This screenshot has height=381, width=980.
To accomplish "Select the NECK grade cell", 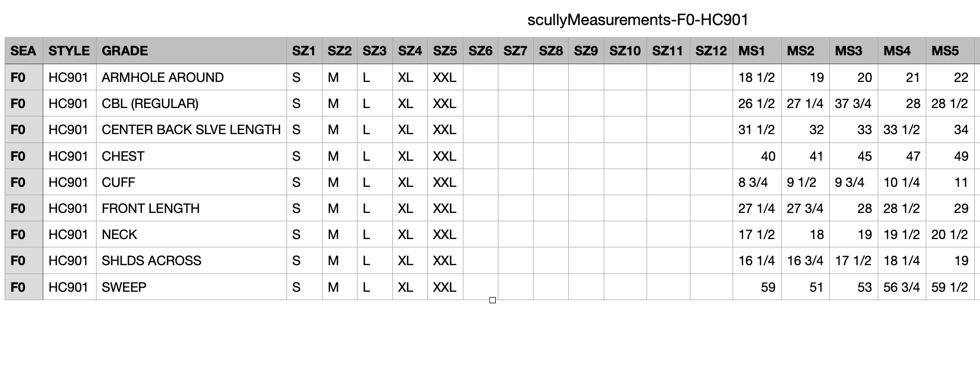I will pyautogui.click(x=191, y=234).
